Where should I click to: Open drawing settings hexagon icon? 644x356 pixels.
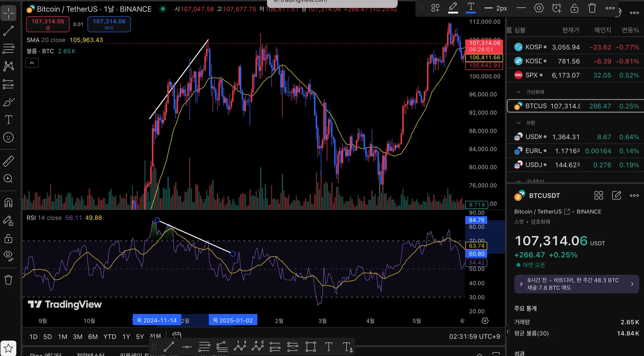(x=539, y=8)
